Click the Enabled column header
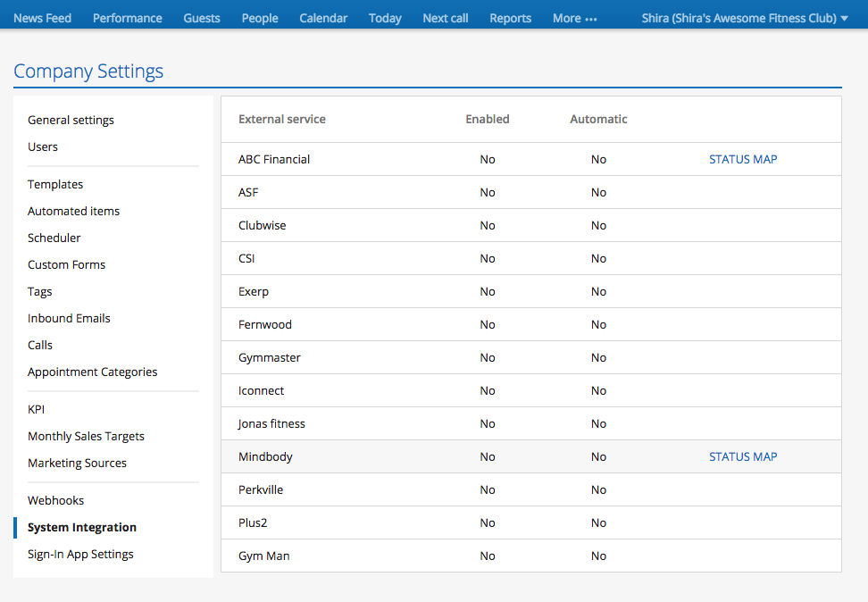The image size is (868, 602). [x=488, y=119]
